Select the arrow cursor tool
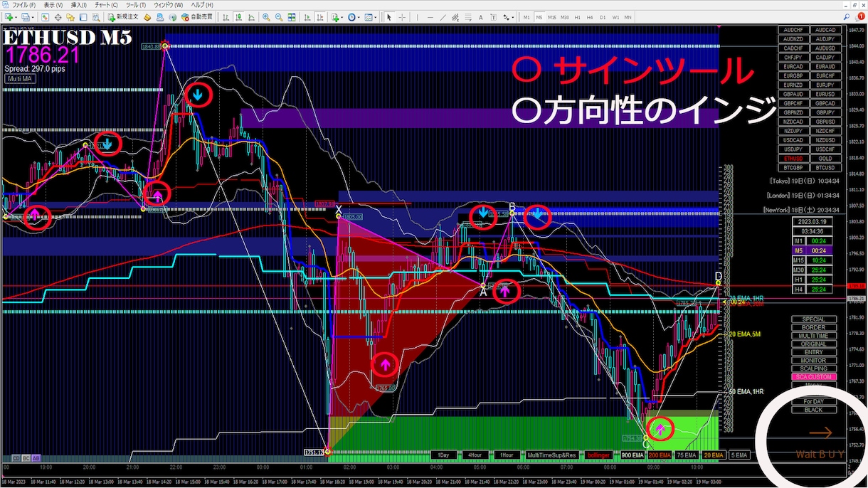 click(388, 16)
